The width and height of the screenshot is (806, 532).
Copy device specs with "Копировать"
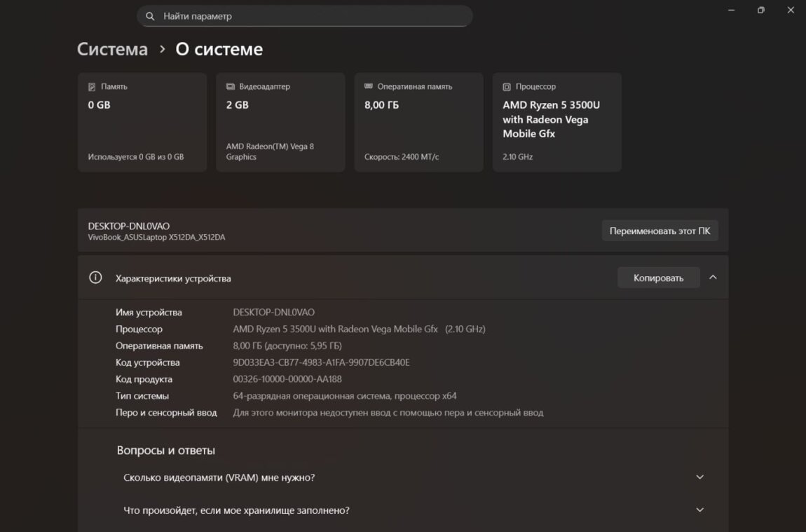pos(658,278)
